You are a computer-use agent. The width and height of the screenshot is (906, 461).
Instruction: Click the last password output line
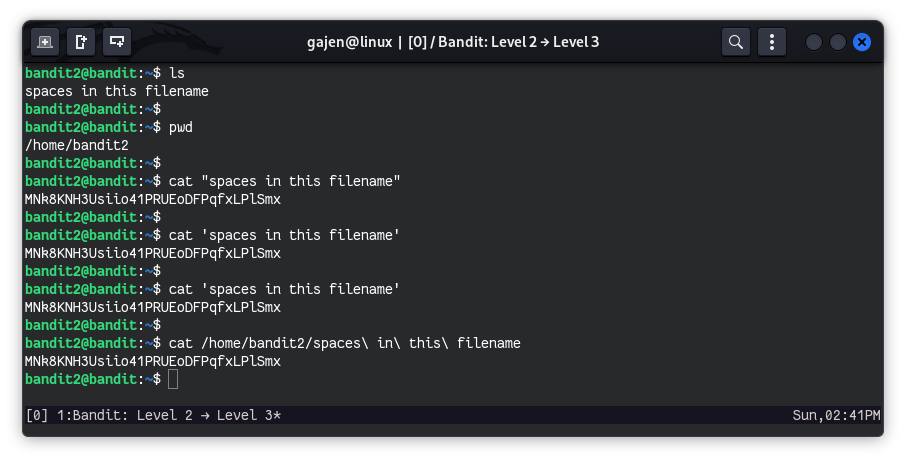pos(153,361)
